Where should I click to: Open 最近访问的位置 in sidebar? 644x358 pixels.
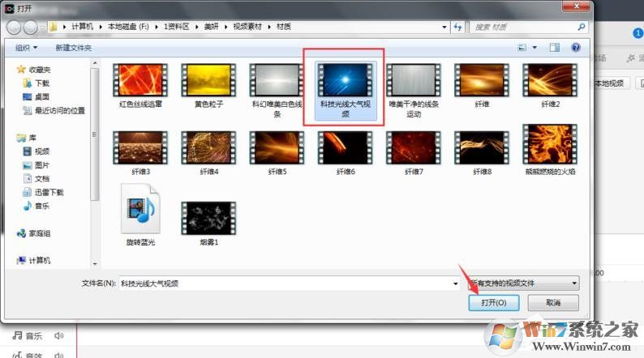tap(54, 111)
